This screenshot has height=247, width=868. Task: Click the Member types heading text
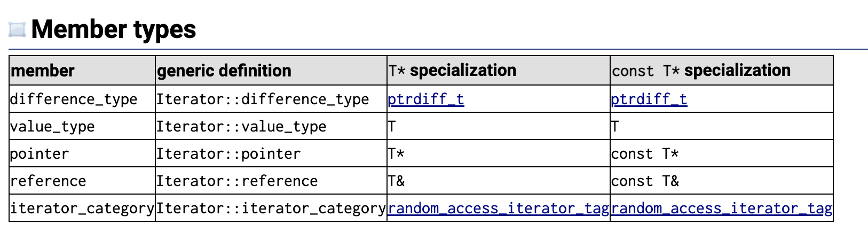(114, 29)
